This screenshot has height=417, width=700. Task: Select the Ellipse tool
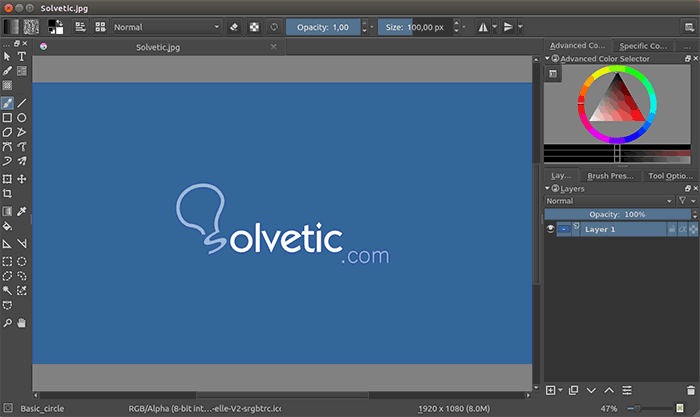pos(21,118)
